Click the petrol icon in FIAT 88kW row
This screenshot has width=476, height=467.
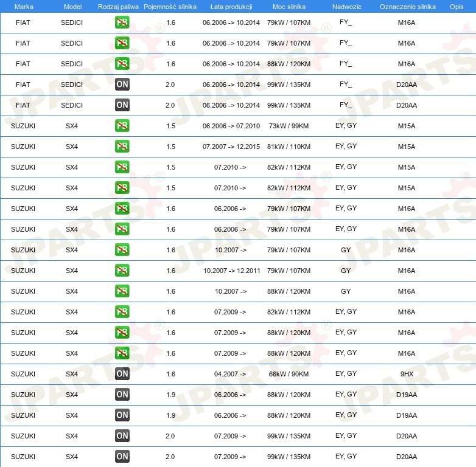tap(122, 64)
